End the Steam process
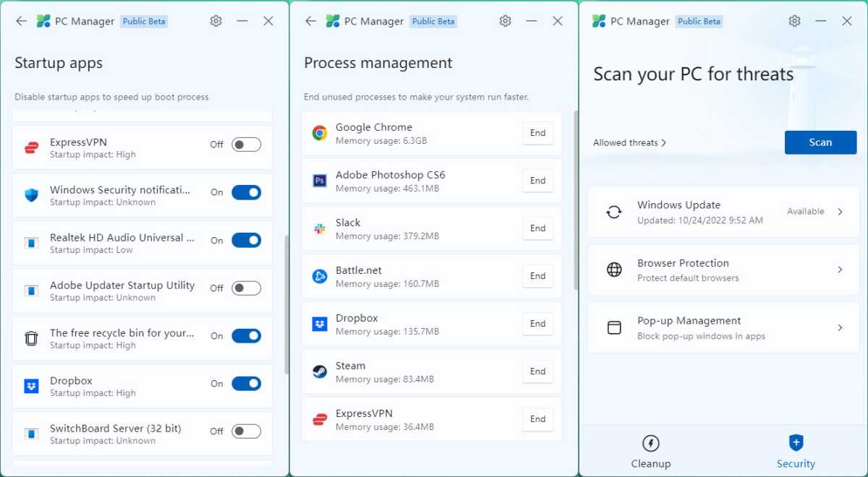868x477 pixels. 537,371
